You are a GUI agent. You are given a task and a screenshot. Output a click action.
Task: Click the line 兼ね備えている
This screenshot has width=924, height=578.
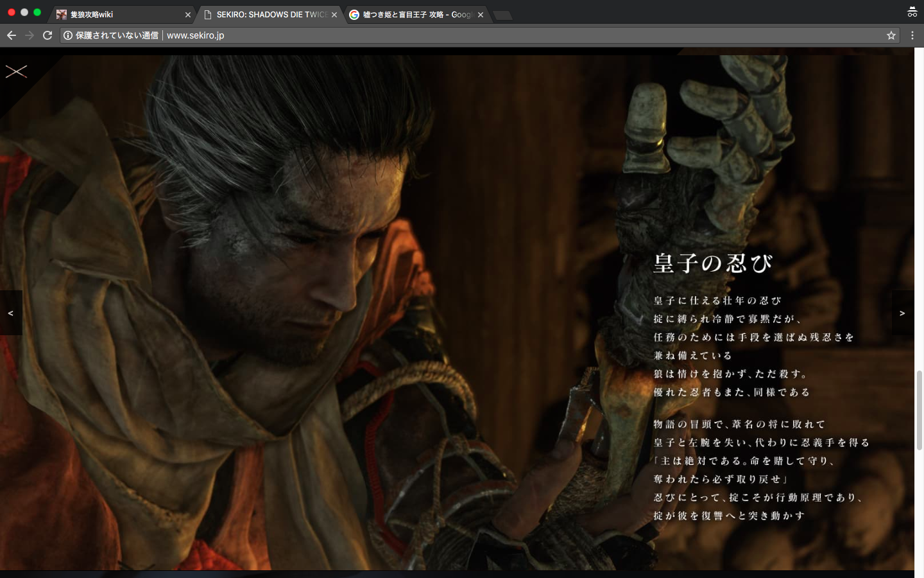[692, 355]
